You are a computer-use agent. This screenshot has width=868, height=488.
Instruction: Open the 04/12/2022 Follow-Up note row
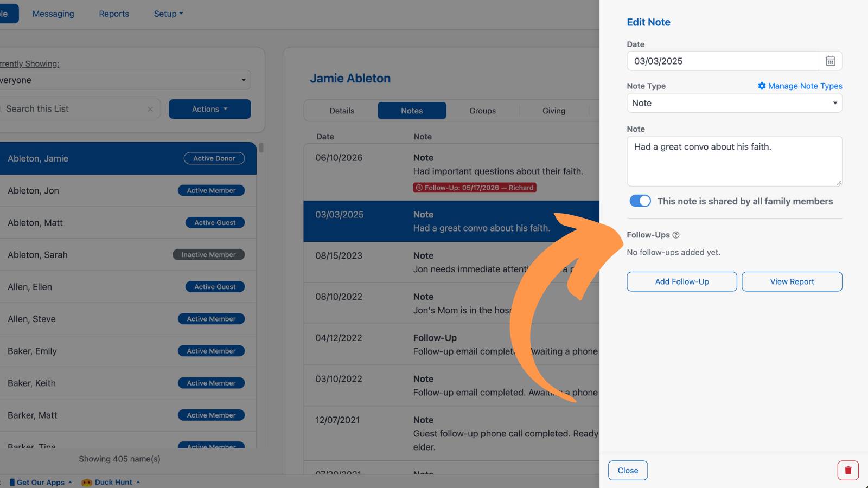coord(451,344)
